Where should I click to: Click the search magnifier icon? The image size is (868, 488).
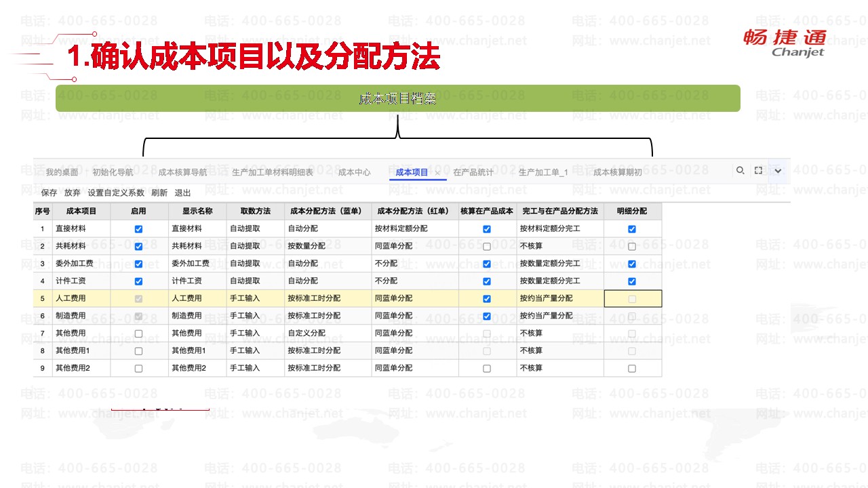tap(741, 171)
